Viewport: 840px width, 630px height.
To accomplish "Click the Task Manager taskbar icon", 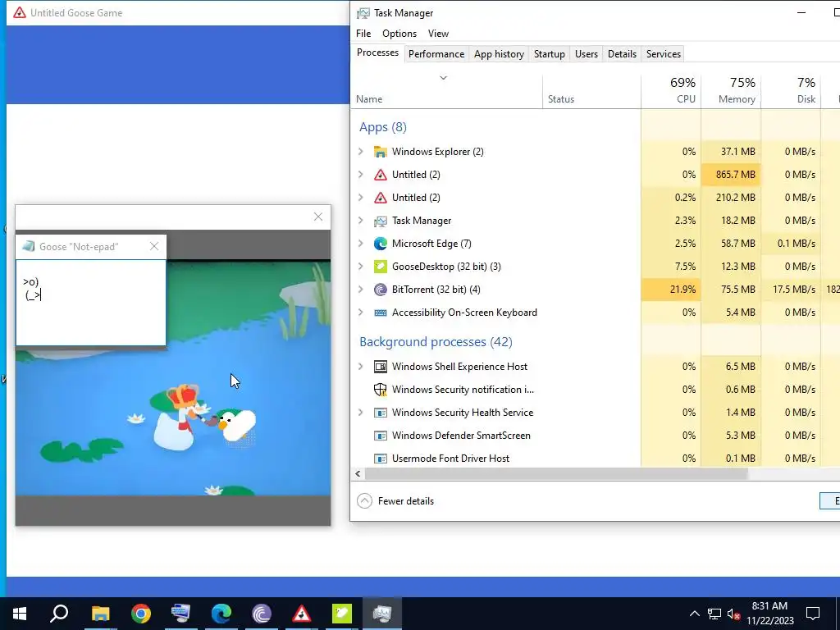I will [x=382, y=614].
